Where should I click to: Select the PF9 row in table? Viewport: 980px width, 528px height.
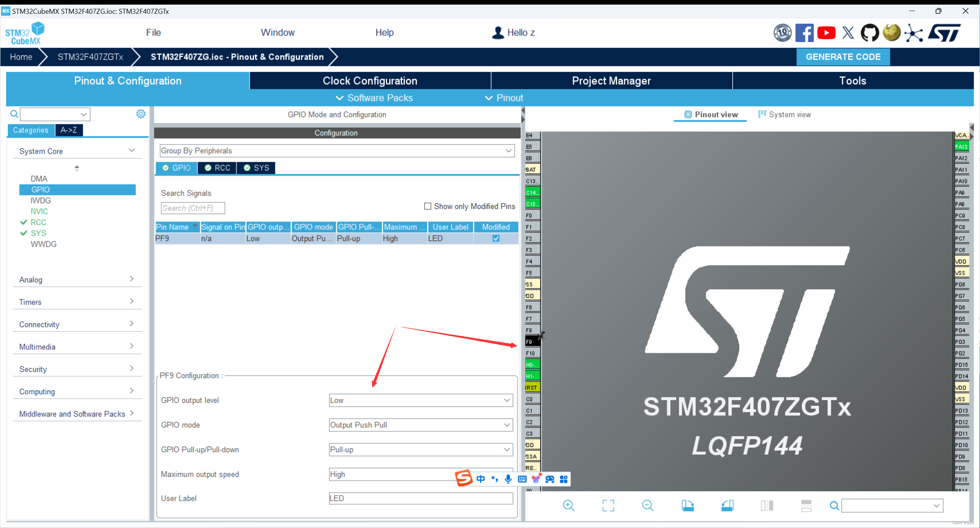[336, 239]
